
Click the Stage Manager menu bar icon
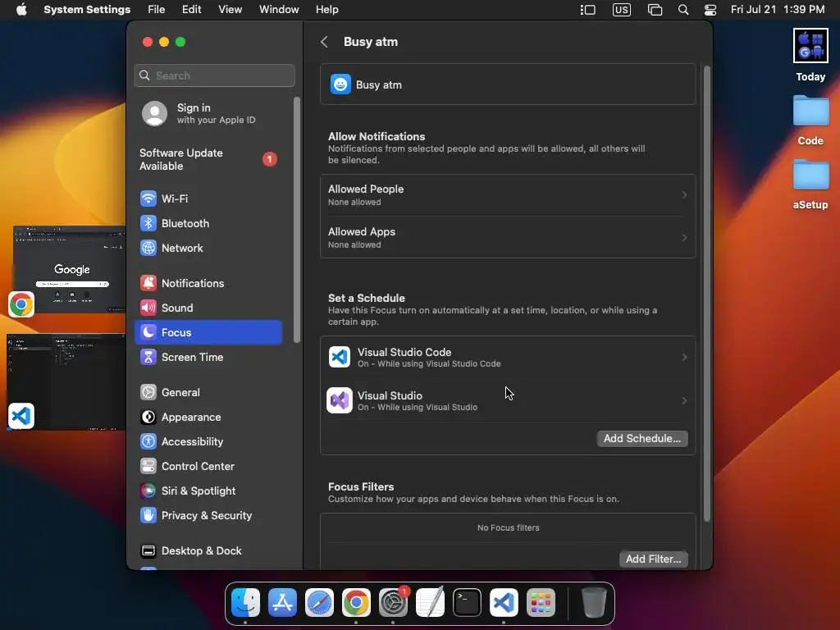coord(587,10)
